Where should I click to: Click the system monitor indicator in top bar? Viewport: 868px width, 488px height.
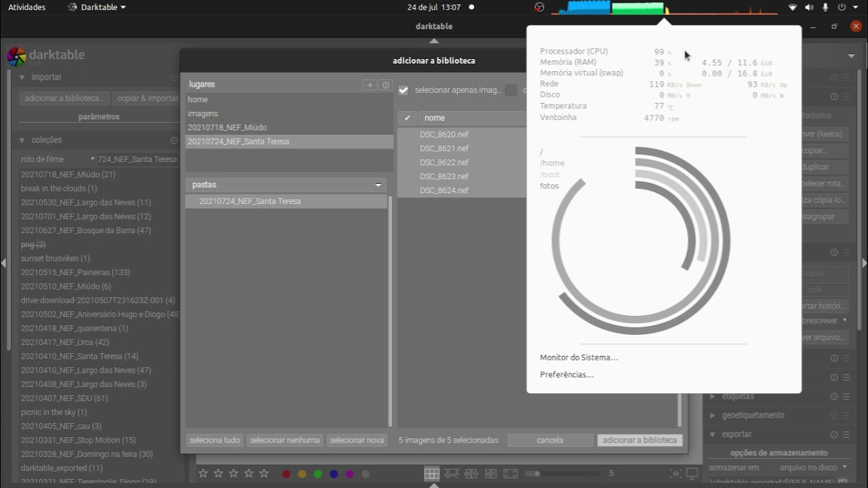coord(663,8)
